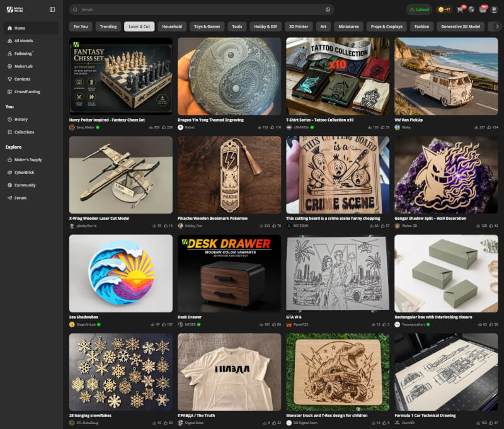Click the Crowdfunding sidebar icon
Image resolution: width=504 pixels, height=429 pixels.
click(x=9, y=92)
